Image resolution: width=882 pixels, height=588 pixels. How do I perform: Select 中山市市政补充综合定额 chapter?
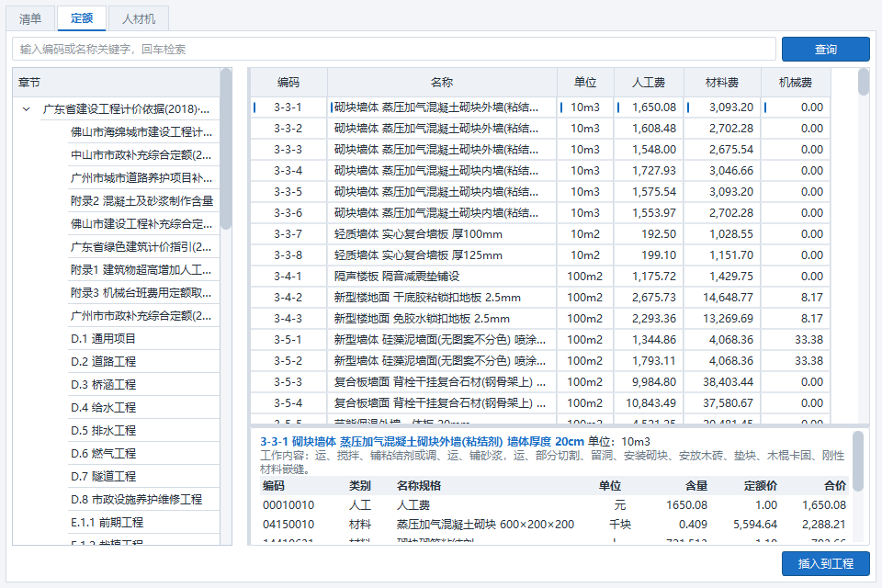[x=141, y=154]
